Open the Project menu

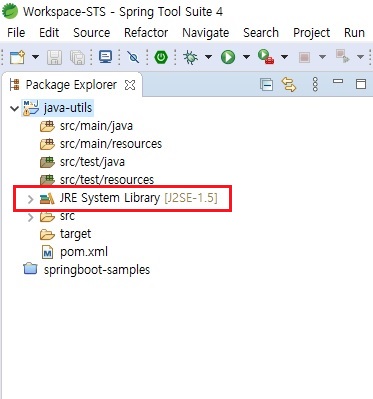[312, 33]
